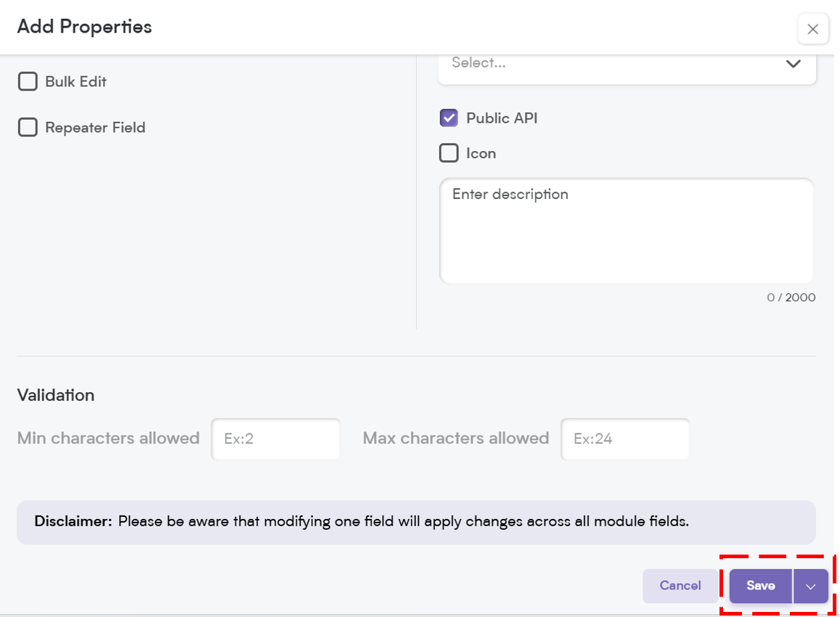The height and width of the screenshot is (617, 840).
Task: Click the Repeater Field label text
Action: tap(95, 128)
